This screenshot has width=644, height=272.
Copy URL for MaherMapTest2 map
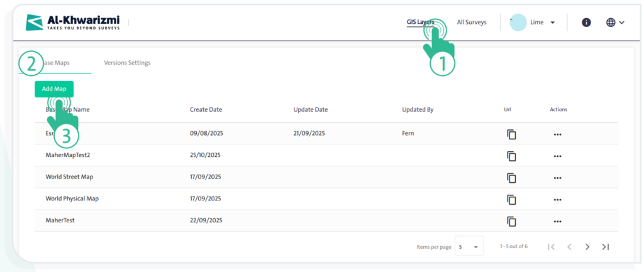(x=511, y=156)
